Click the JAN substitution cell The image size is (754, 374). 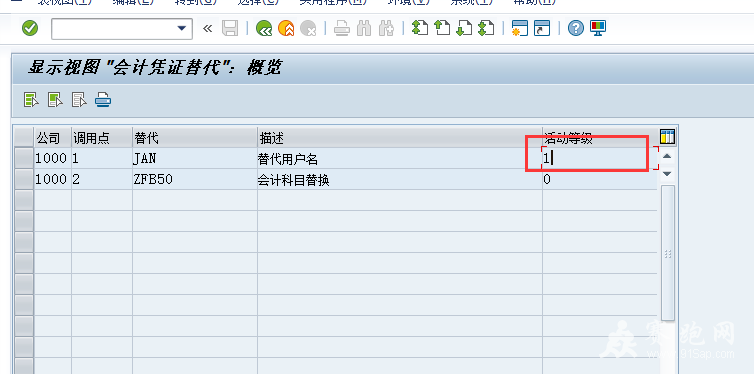coord(195,158)
